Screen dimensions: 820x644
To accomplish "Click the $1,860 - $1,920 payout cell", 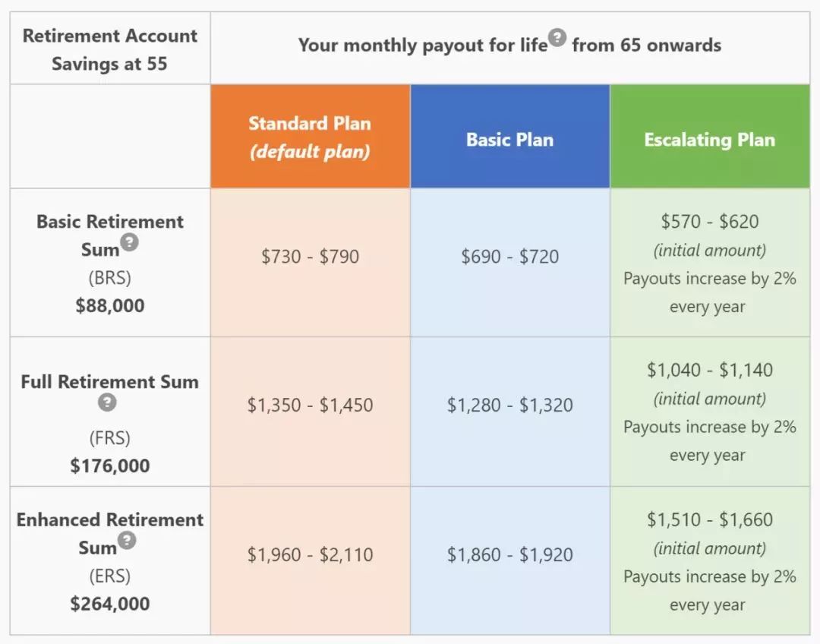I will pos(509,554).
